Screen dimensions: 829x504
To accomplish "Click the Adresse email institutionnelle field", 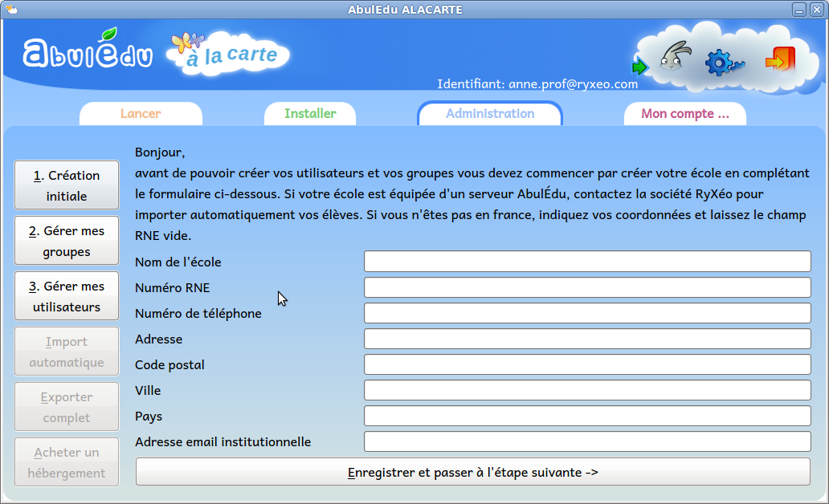I will coord(587,441).
